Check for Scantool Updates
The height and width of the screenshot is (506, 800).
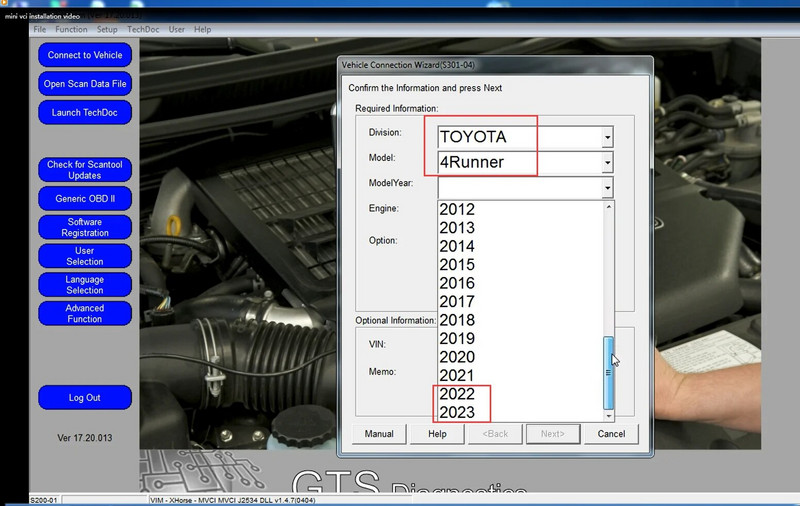tap(85, 170)
